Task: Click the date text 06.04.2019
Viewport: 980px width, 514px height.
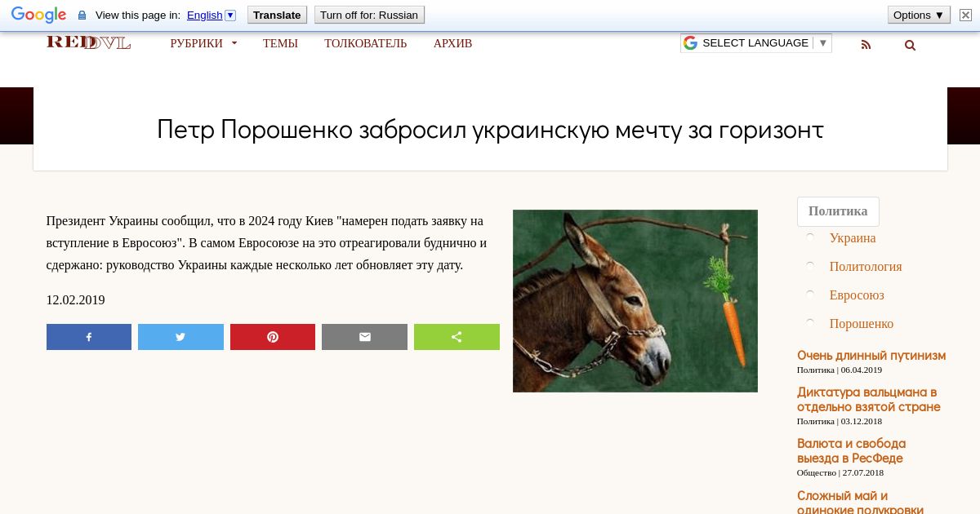Action: 862,370
